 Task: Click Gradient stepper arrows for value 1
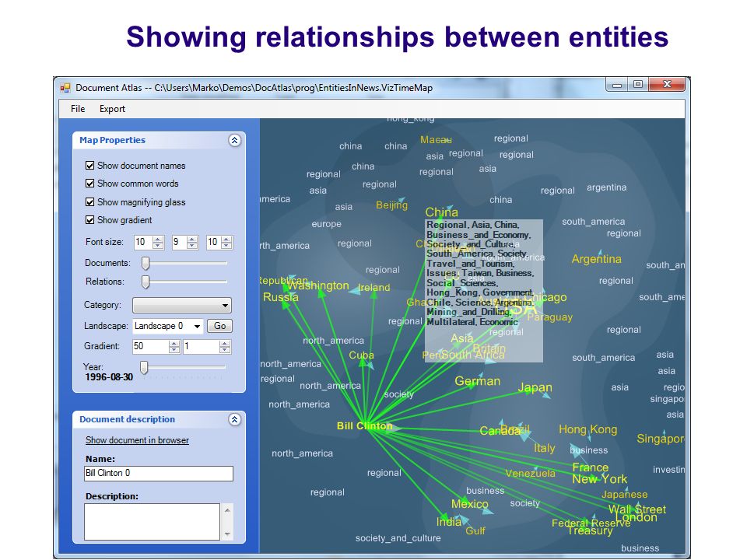coord(225,347)
